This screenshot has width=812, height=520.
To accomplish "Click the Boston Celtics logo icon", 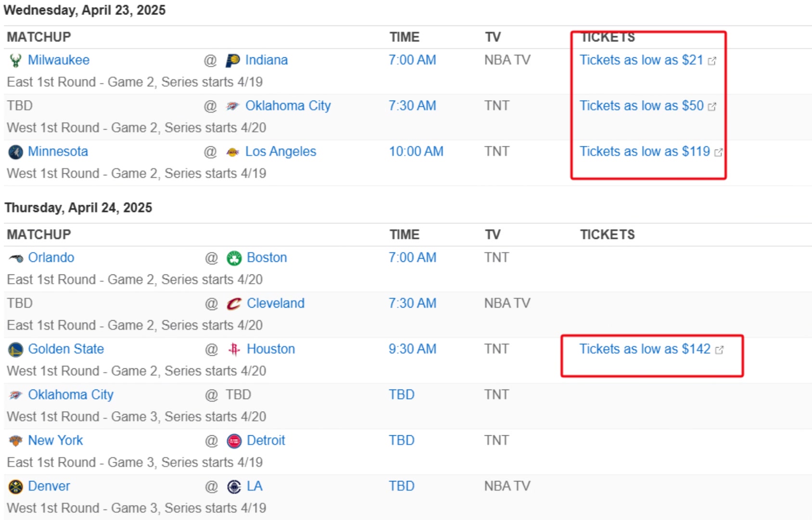I will point(234,258).
